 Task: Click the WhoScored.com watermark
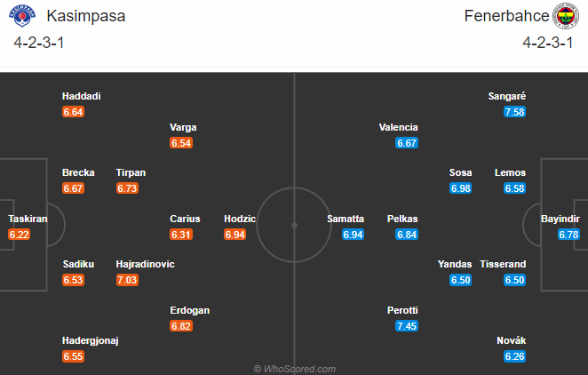(x=294, y=368)
